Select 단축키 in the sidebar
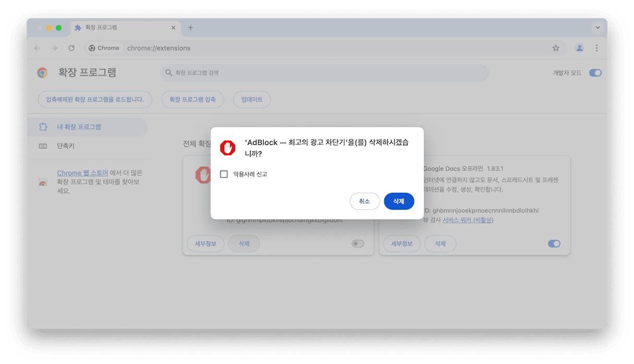 87,146
